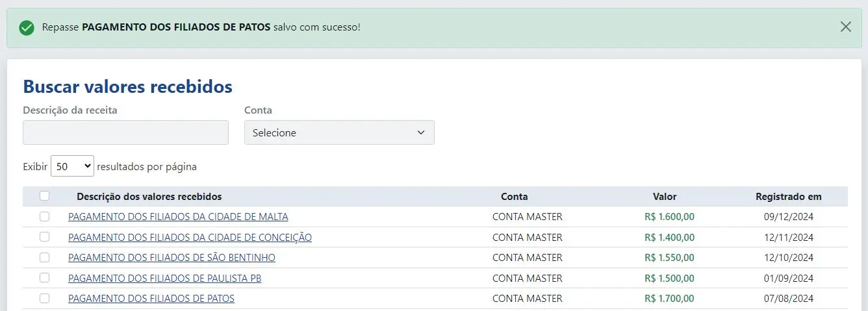868x311 pixels.
Task: Check the box for CIDADE DE MALTA row
Action: coord(44,217)
